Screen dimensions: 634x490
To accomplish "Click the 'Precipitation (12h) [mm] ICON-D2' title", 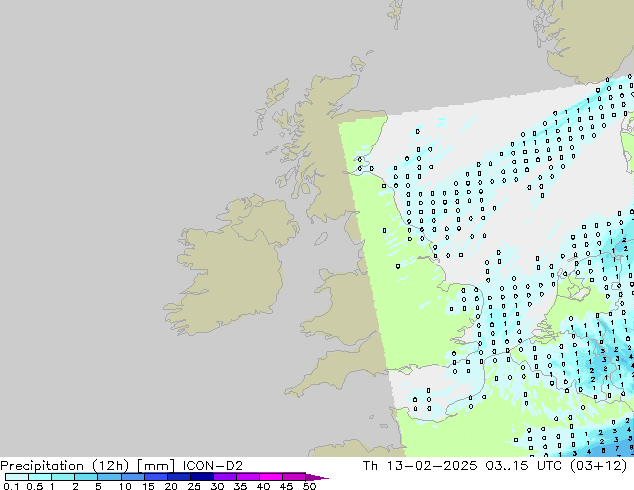I will pos(121,466).
